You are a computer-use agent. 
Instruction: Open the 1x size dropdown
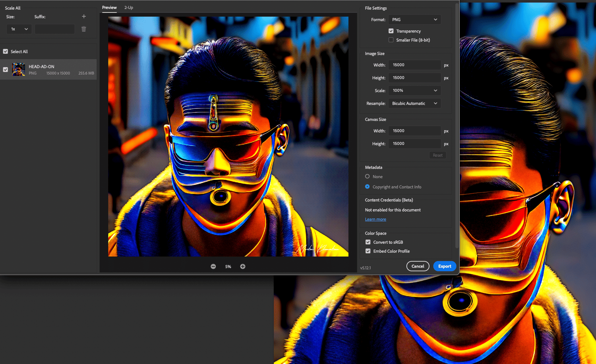(19, 29)
